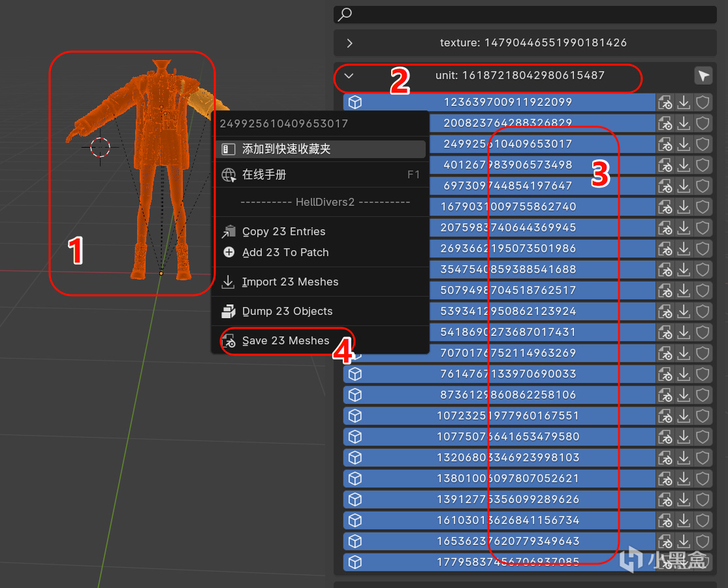Click the shield icon for row 7070176752114963269
This screenshot has height=588, width=728.
[x=703, y=353]
